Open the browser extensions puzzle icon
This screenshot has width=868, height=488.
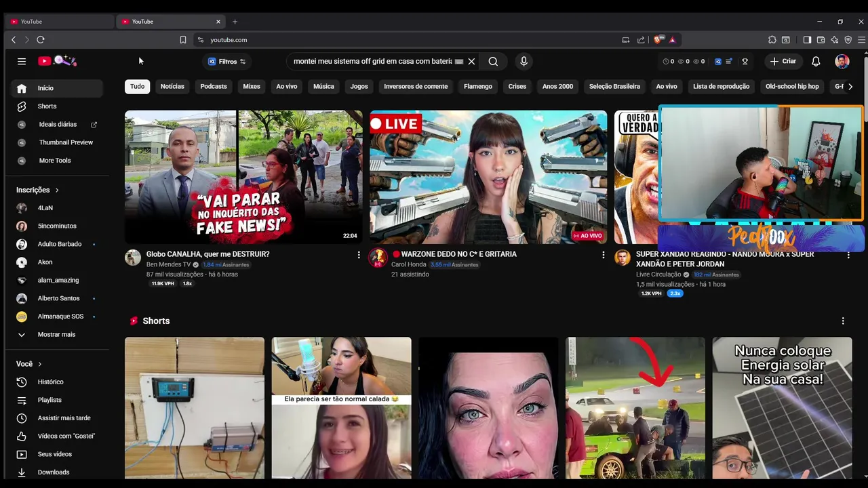(772, 40)
